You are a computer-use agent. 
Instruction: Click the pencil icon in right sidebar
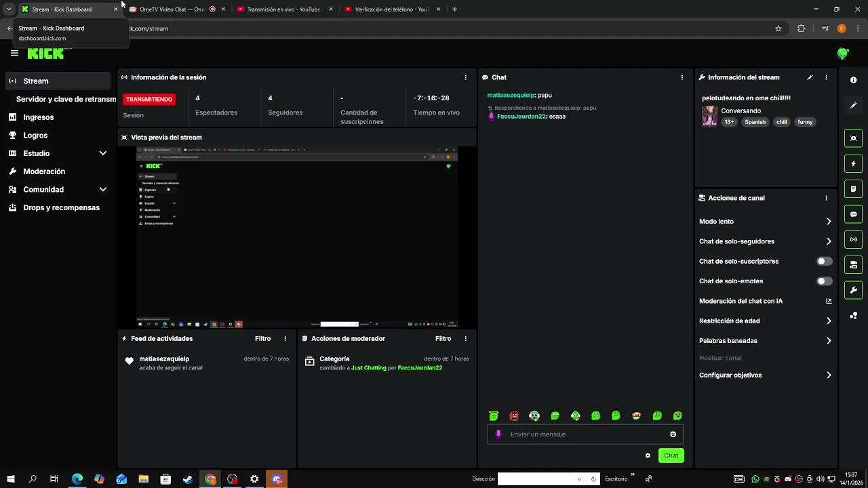[853, 106]
